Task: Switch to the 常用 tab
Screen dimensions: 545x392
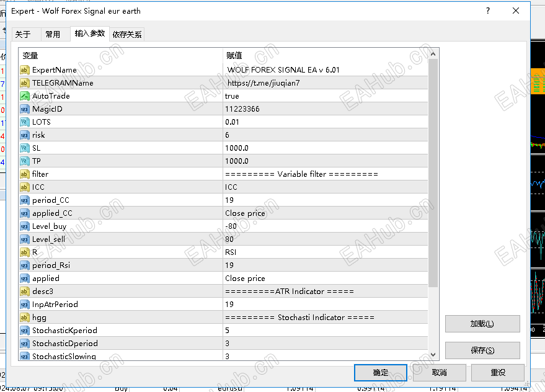Action: pyautogui.click(x=53, y=34)
